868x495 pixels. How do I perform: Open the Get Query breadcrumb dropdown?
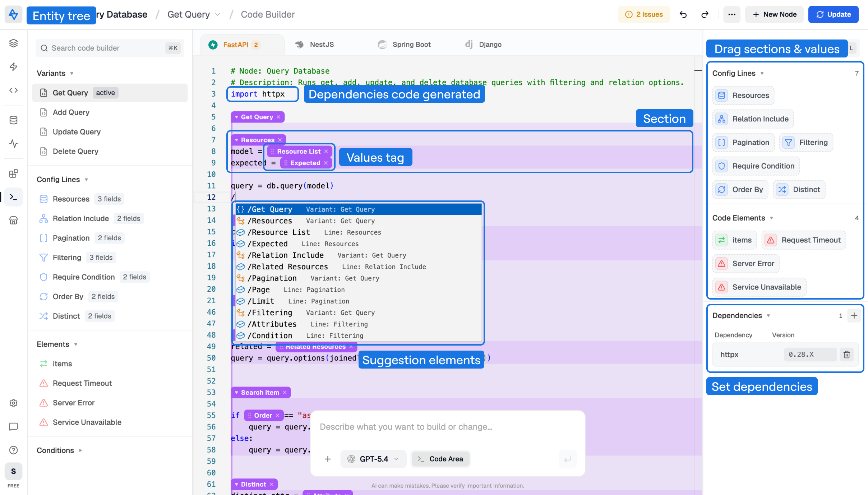tap(217, 15)
